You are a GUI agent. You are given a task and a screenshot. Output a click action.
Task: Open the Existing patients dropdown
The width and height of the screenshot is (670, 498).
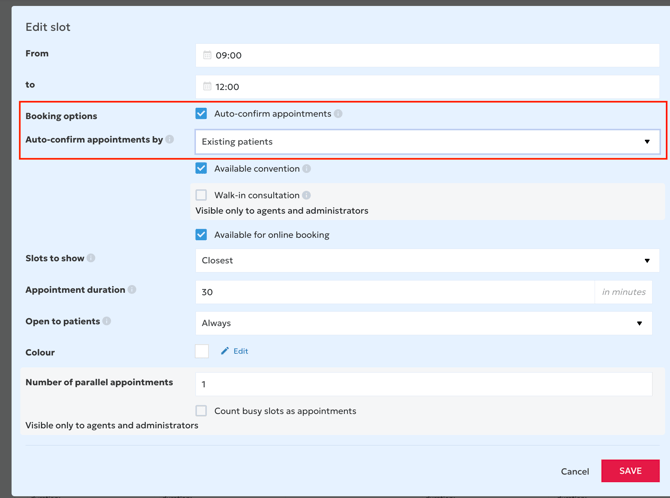[426, 142]
